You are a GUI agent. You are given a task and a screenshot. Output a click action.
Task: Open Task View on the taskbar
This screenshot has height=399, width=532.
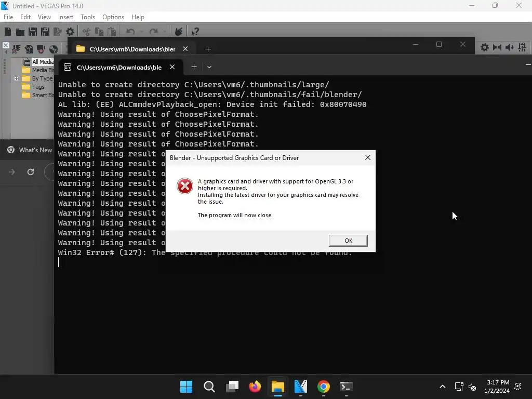232,387
